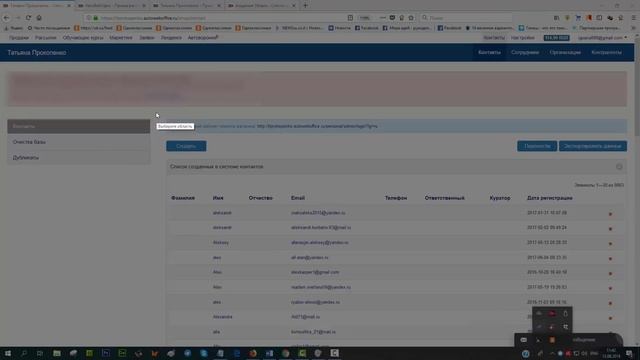The height and width of the screenshot is (360, 640).
Task: Collapse the contacts list panel circle icon
Action: coord(619,167)
